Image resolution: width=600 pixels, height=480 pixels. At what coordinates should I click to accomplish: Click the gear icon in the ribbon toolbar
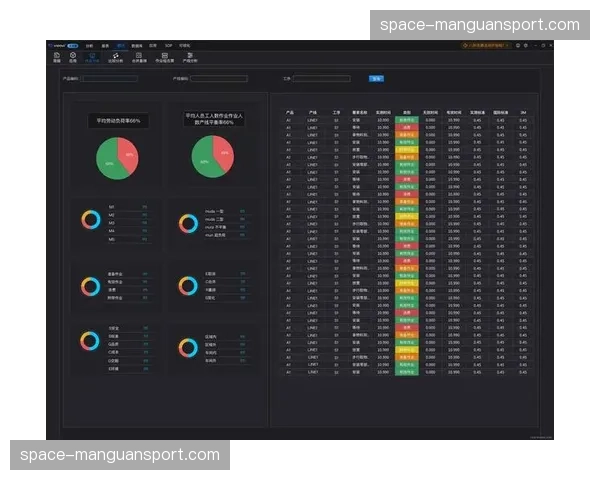[x=73, y=57]
